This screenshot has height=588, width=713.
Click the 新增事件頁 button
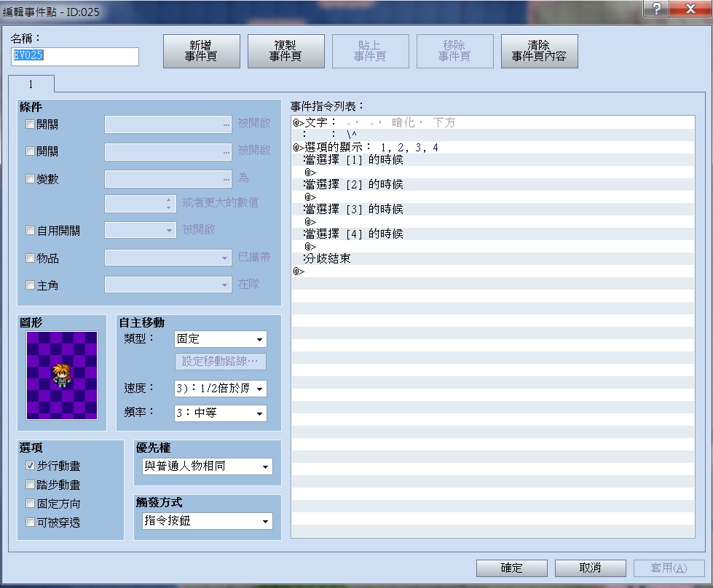coord(202,51)
